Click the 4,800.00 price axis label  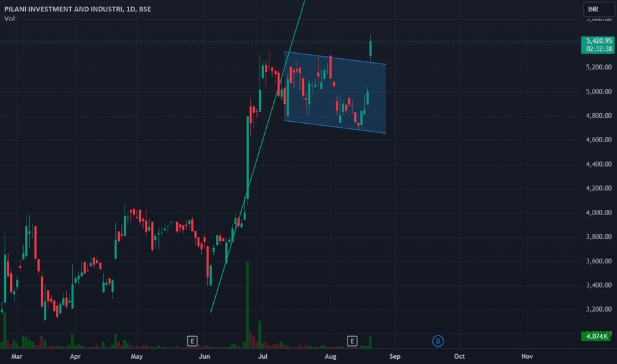[598, 116]
